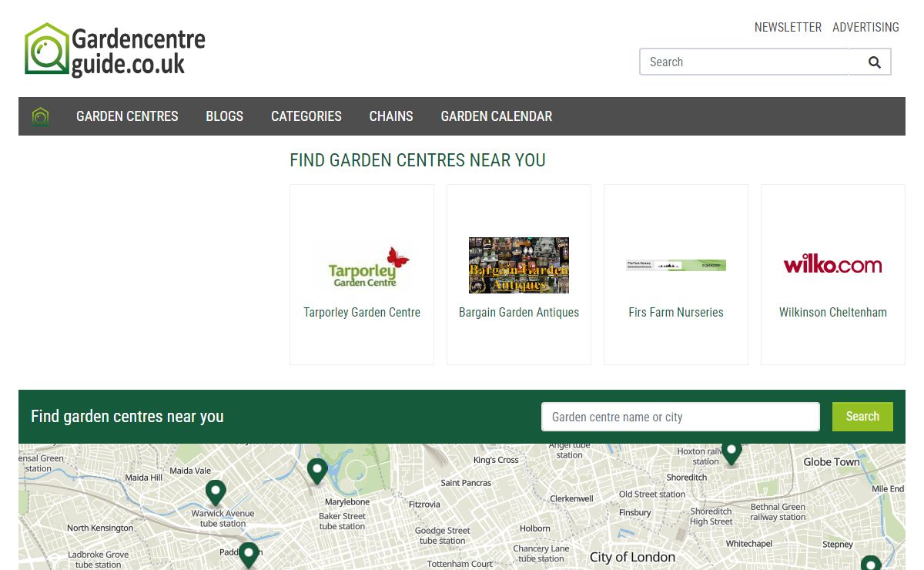Click the Holborn map label
Image resolution: width=924 pixels, height=570 pixels.
click(x=535, y=528)
